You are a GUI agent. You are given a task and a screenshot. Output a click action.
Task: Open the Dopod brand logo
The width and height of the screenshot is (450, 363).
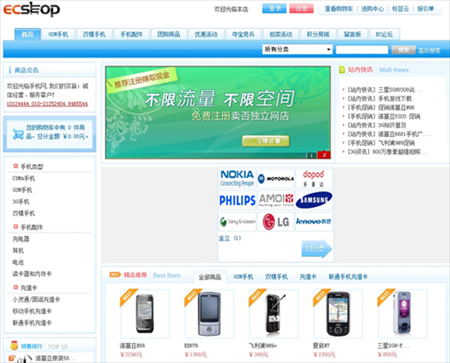314,179
